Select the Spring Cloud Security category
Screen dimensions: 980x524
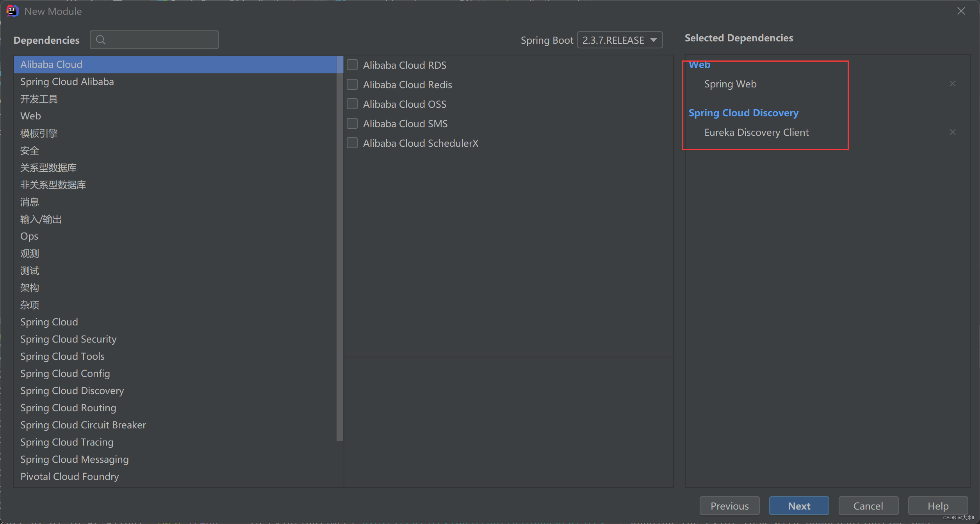click(175, 339)
